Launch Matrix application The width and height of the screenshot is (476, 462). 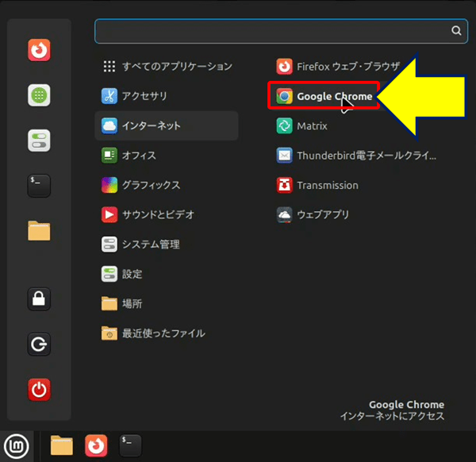coord(301,125)
